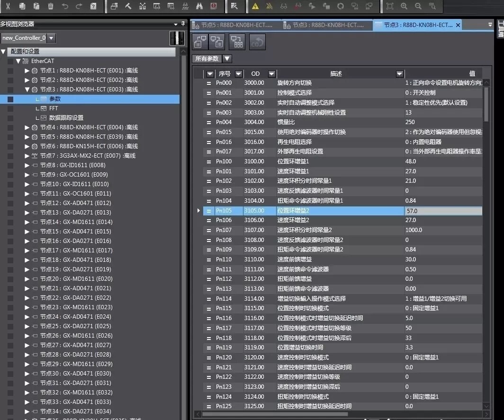This screenshot has height=420, width=504.
Task: Select the Pn114 增益切换输入操作模式选择 row
Action: pos(342,298)
